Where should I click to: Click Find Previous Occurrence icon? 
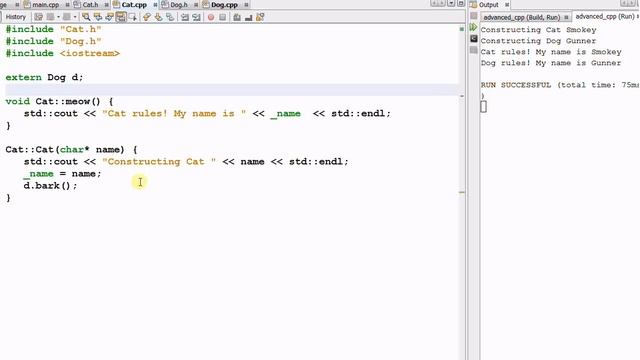click(98, 17)
